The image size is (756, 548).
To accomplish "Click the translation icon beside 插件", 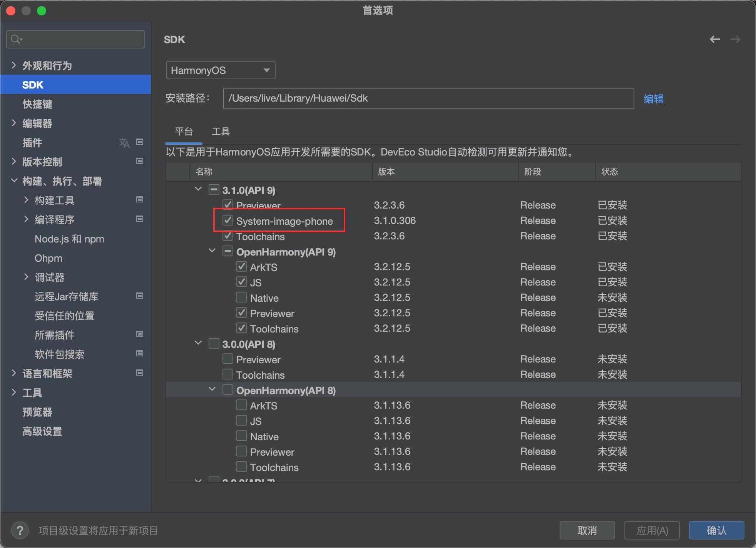I will 124,143.
